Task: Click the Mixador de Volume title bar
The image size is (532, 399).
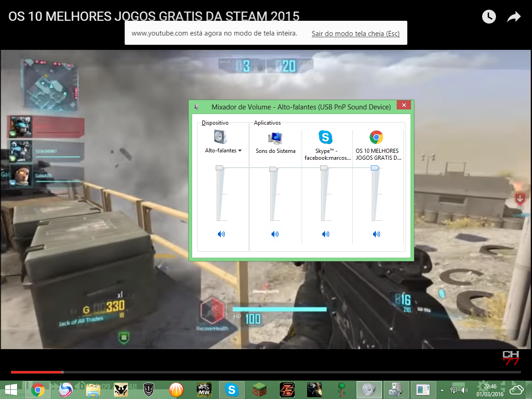Action: [x=301, y=107]
